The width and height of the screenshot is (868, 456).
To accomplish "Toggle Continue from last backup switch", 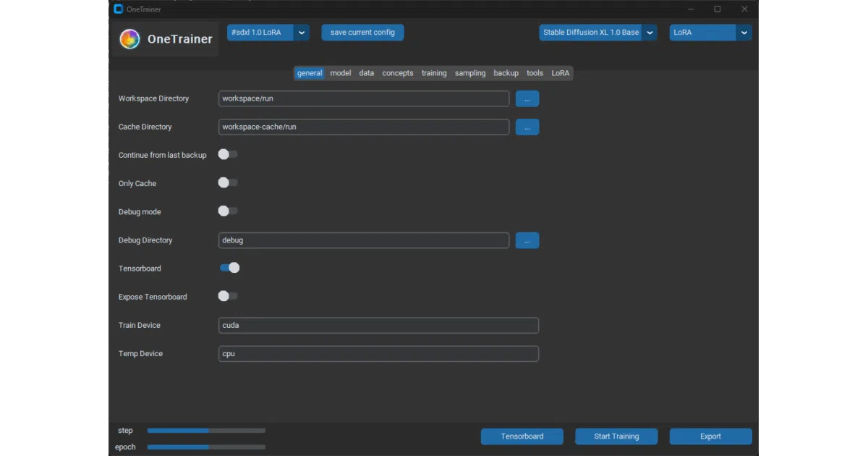I will pos(228,155).
